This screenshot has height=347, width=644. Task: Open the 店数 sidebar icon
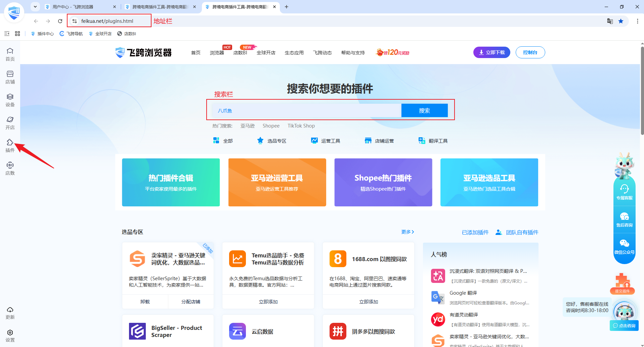10,168
